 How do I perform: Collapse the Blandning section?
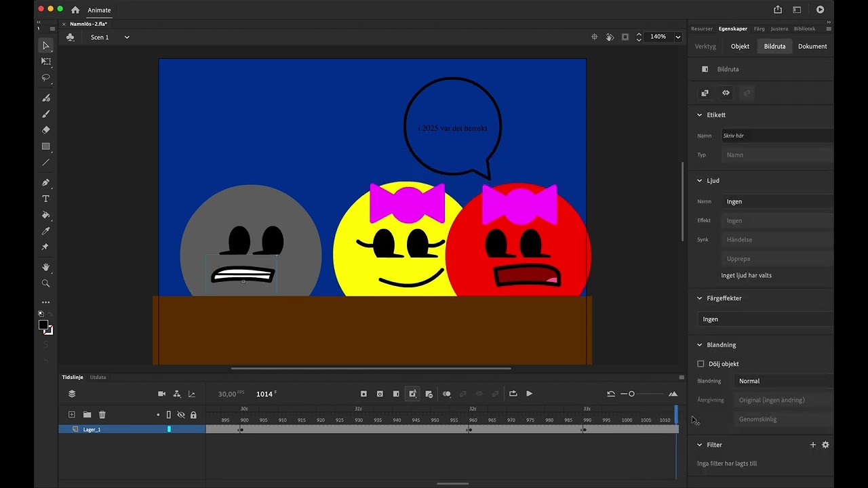700,345
